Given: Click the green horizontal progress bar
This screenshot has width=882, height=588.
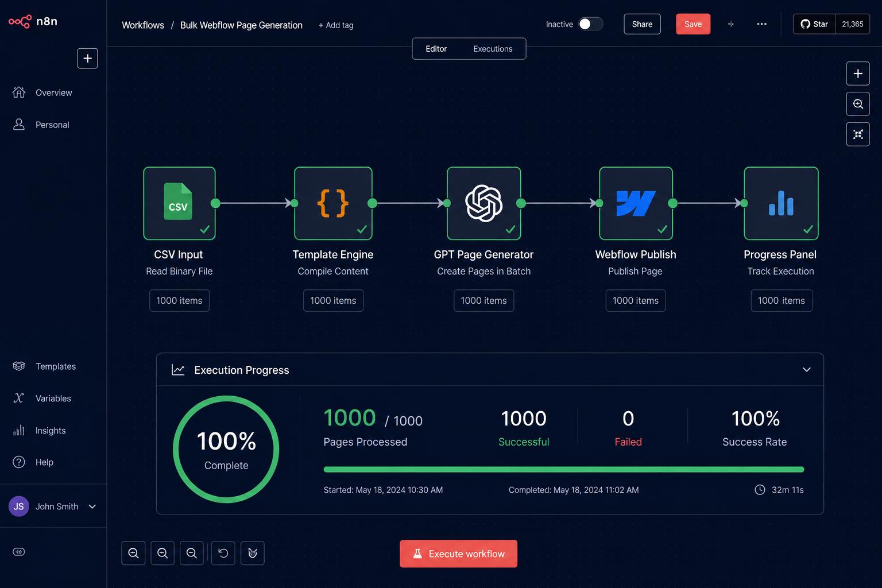Looking at the screenshot, I should pyautogui.click(x=564, y=469).
